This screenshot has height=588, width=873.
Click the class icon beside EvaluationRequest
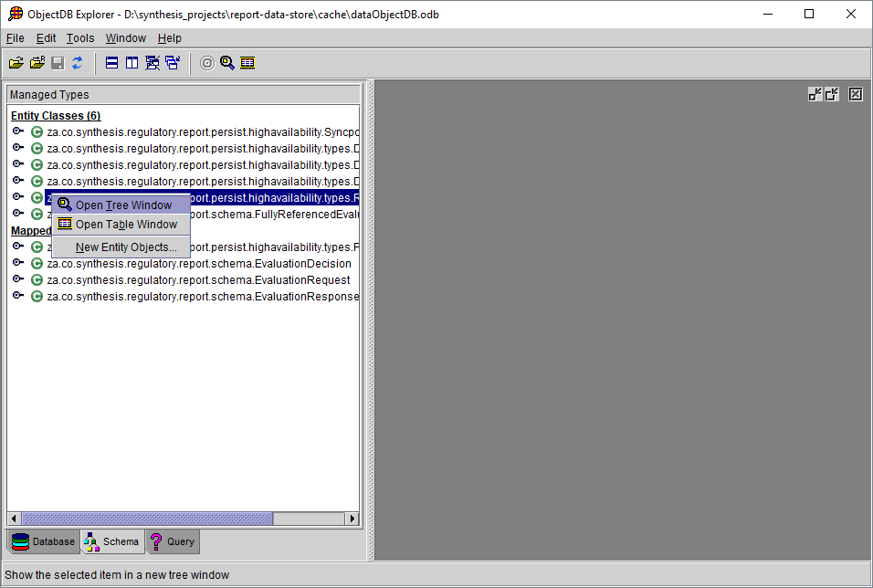(x=37, y=280)
